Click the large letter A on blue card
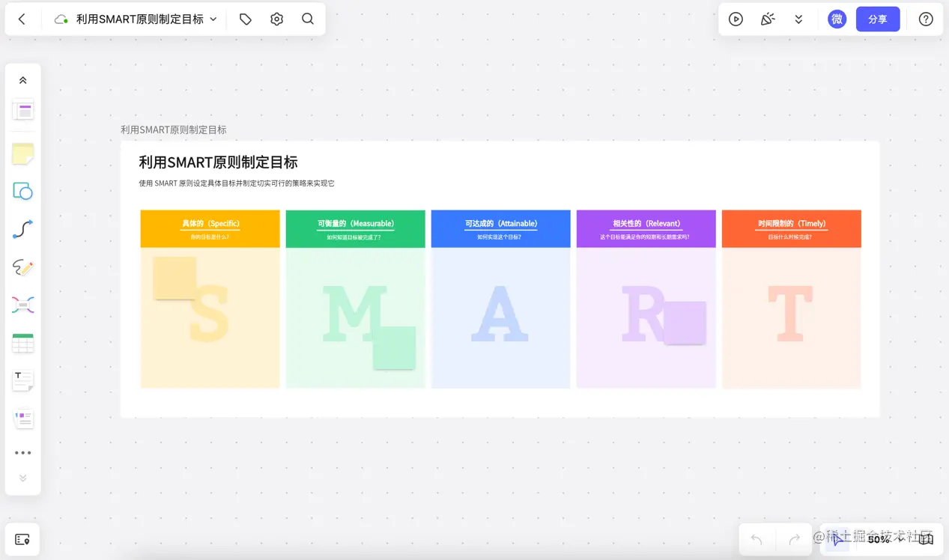The width and height of the screenshot is (949, 560). [x=500, y=313]
